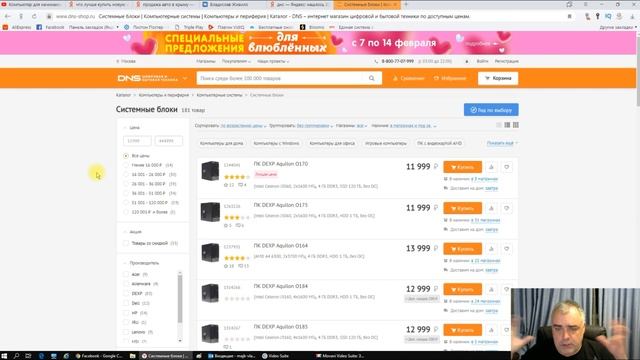Expand catalog dropdown next to DNS logo
The width and height of the screenshot is (640, 360).
185,78
